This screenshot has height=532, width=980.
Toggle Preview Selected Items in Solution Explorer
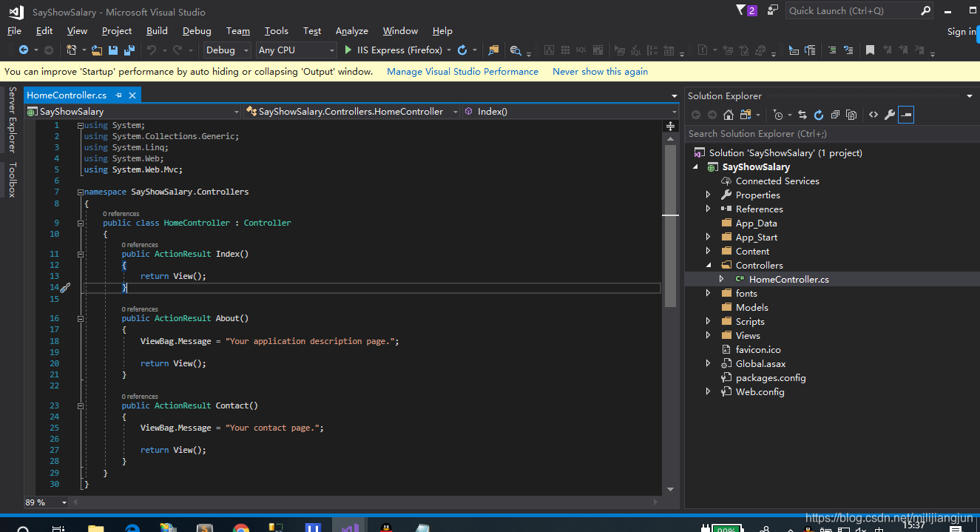coord(906,115)
